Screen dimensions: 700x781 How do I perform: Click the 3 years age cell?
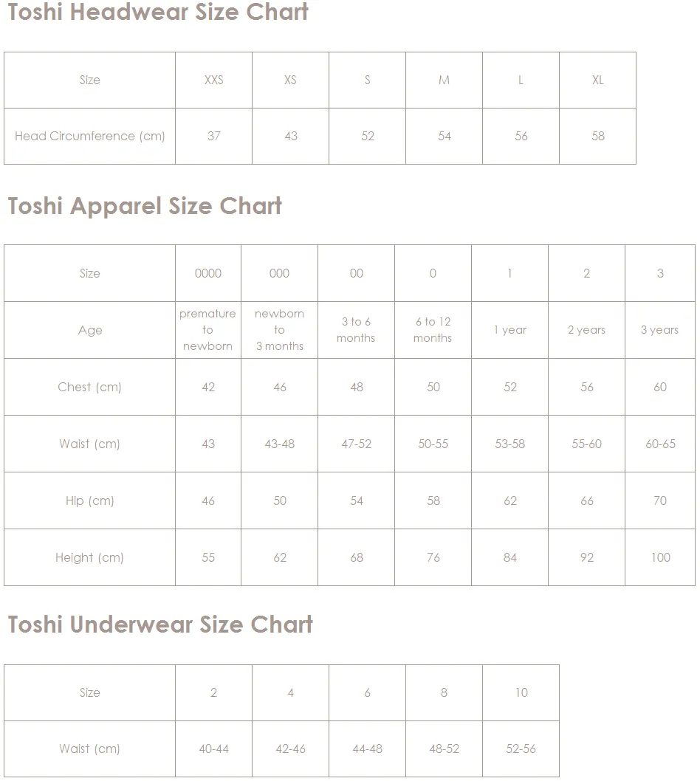point(660,330)
